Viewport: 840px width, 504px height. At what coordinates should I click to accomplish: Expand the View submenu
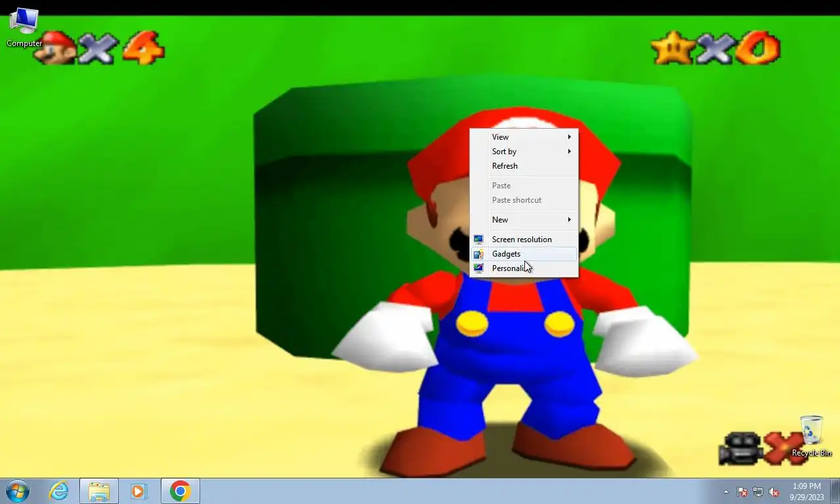tap(524, 137)
